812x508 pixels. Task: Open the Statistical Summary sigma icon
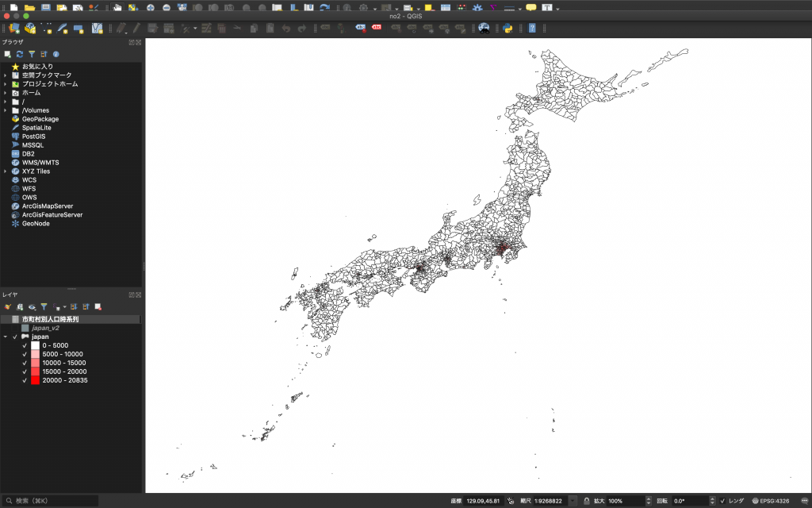pyautogui.click(x=493, y=7)
